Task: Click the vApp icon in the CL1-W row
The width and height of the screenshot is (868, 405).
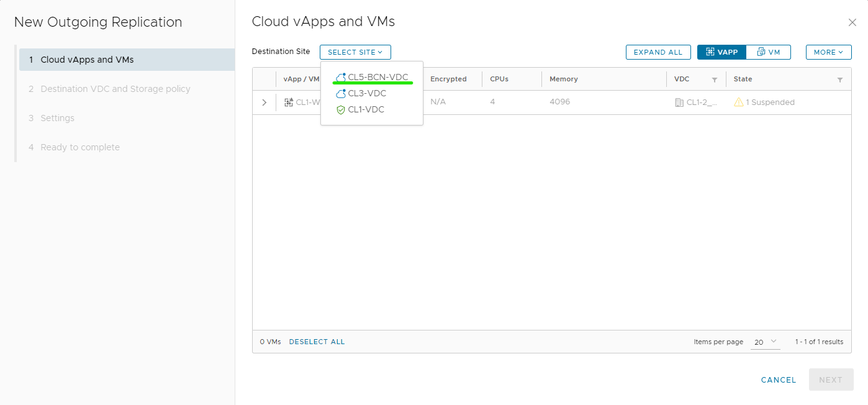Action: tap(289, 102)
